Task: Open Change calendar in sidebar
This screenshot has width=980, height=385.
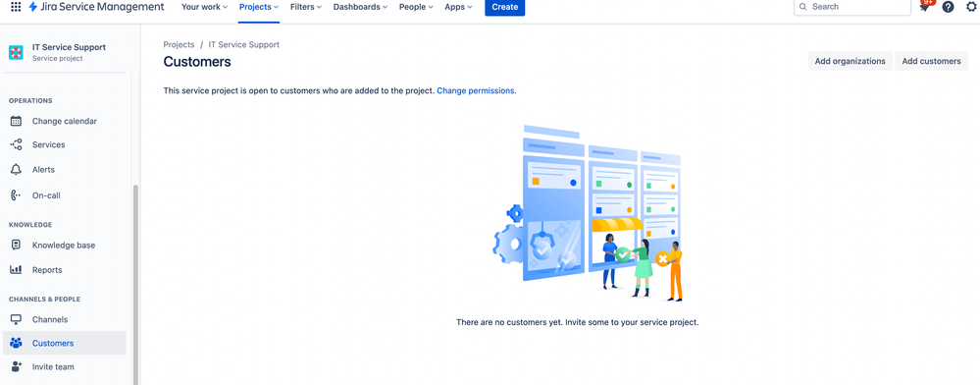Action: click(x=65, y=122)
